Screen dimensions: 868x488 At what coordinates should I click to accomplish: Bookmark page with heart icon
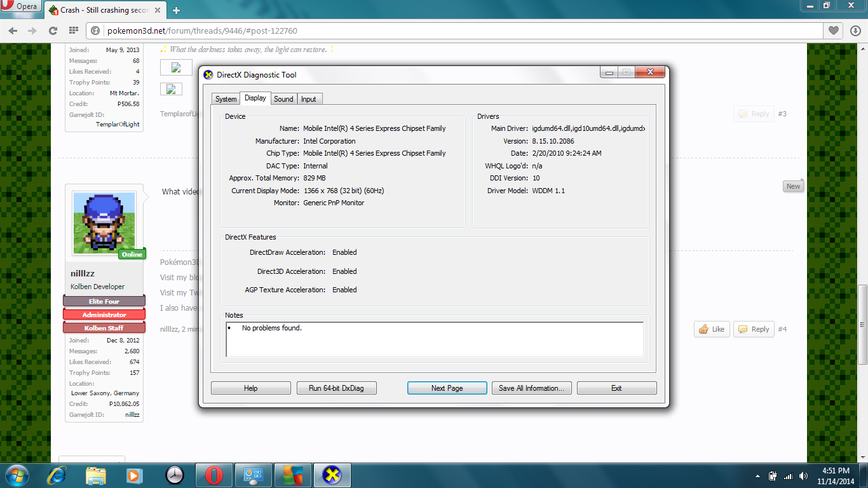[833, 30]
